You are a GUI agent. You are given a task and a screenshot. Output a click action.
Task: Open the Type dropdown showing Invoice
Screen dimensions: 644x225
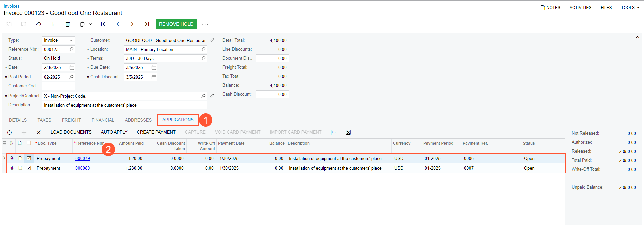58,40
